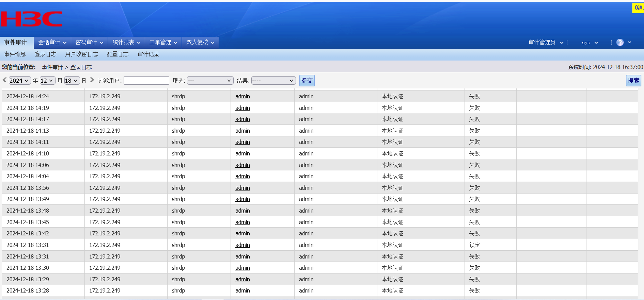
Task: Go to previous day with left arrow
Action: tap(5, 80)
